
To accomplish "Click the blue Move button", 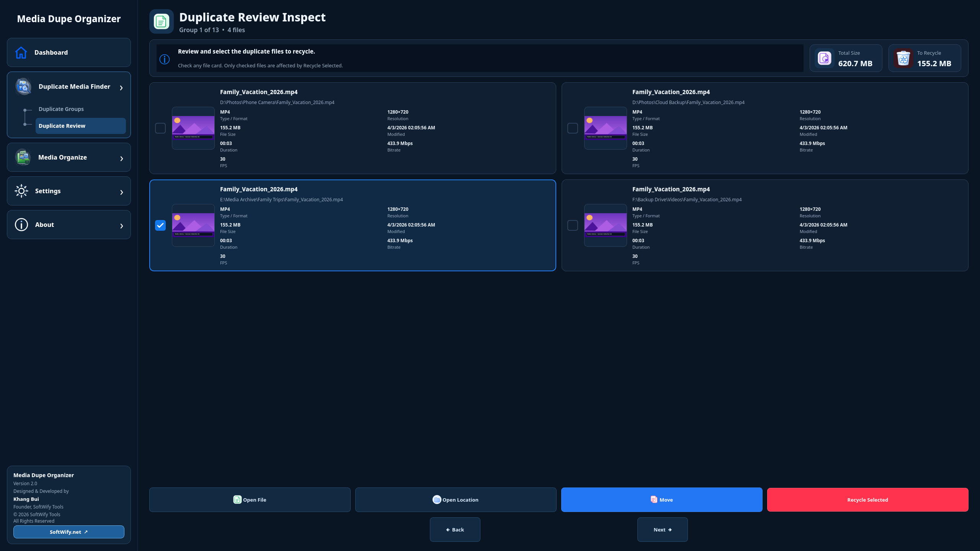I will (662, 500).
